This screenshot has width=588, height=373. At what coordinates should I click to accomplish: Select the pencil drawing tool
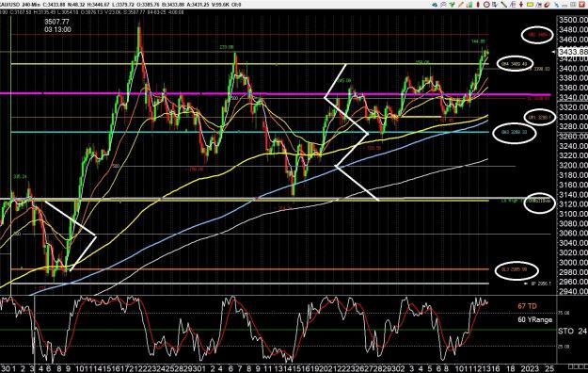click(x=461, y=5)
